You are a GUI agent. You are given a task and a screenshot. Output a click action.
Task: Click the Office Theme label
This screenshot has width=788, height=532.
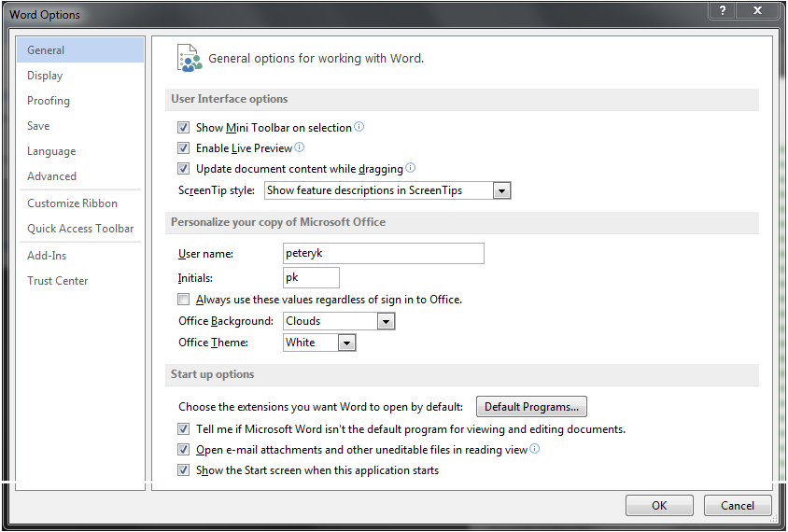[213, 343]
